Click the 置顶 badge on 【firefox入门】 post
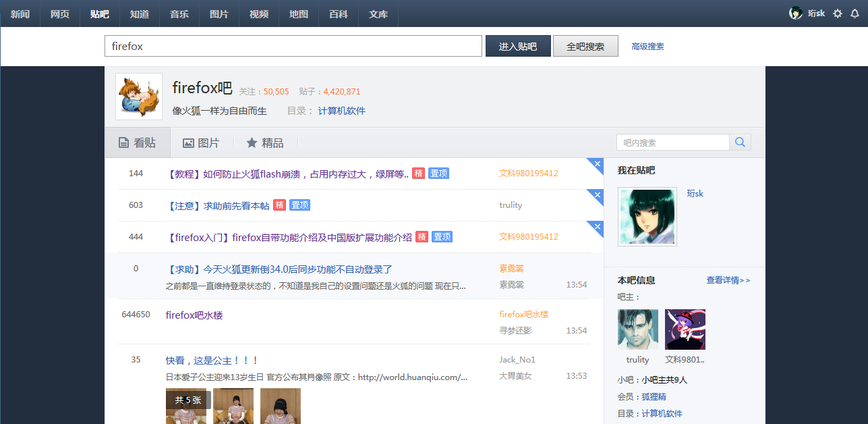Viewport: 868px width, 424px height. [x=442, y=237]
